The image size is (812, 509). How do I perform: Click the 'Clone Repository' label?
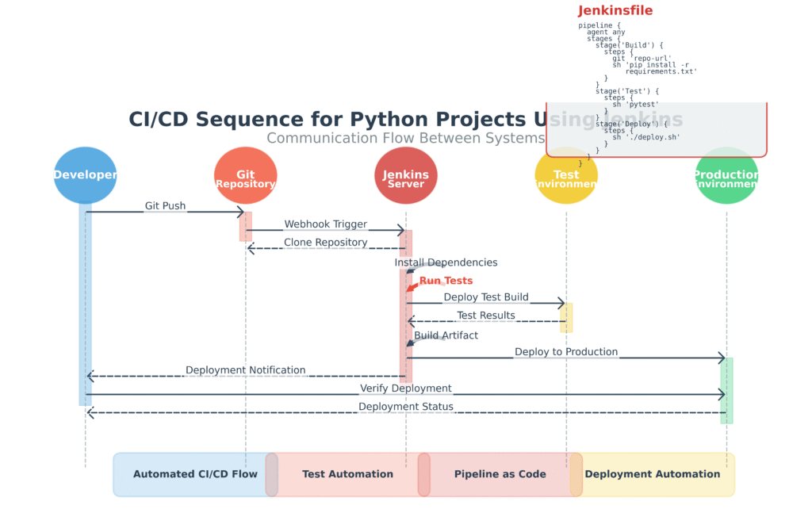pyautogui.click(x=326, y=243)
